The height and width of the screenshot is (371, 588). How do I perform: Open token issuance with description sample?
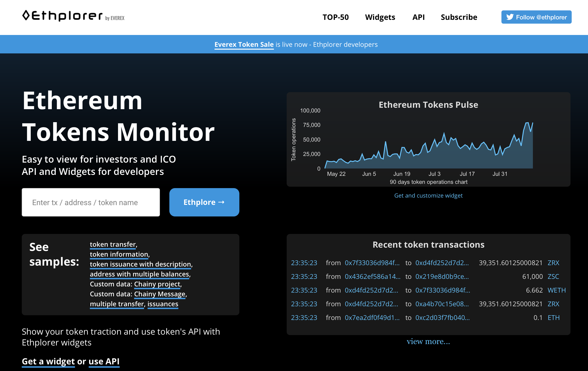click(x=140, y=264)
